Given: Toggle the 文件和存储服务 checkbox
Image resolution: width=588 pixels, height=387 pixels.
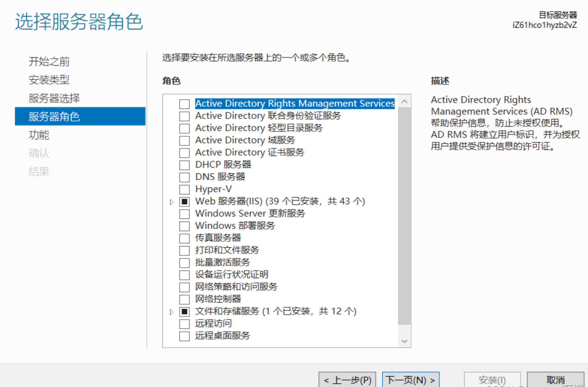Looking at the screenshot, I should 184,312.
